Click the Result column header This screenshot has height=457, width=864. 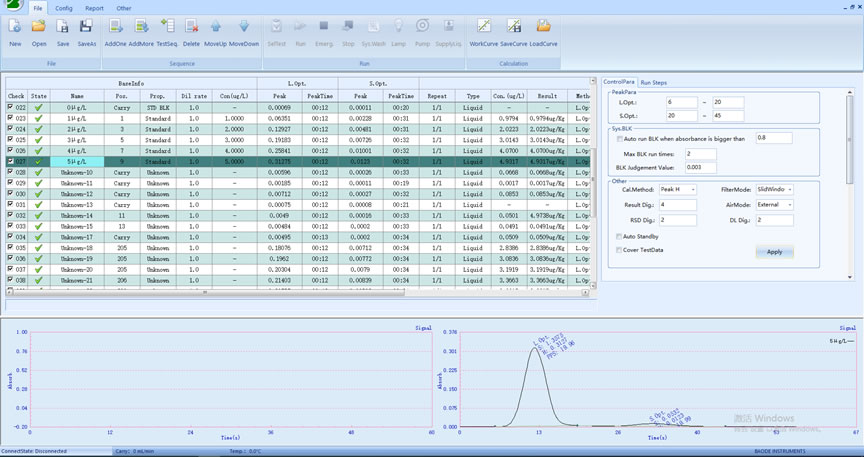coord(547,96)
